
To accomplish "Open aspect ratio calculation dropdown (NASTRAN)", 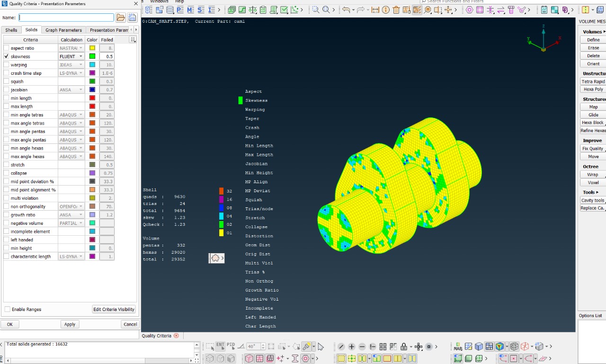I will (71, 48).
